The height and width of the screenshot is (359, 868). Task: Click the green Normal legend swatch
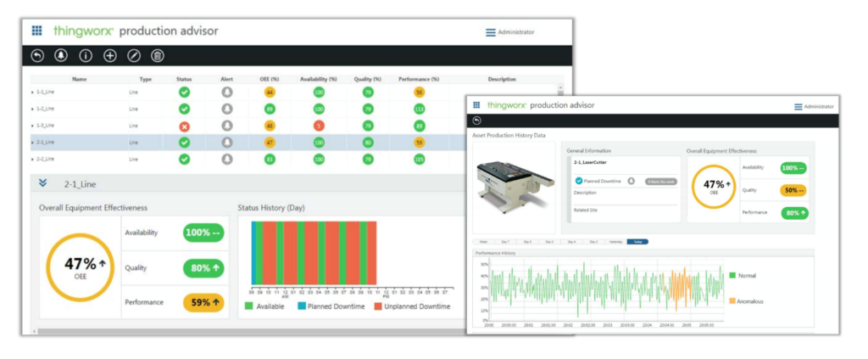pos(732,275)
